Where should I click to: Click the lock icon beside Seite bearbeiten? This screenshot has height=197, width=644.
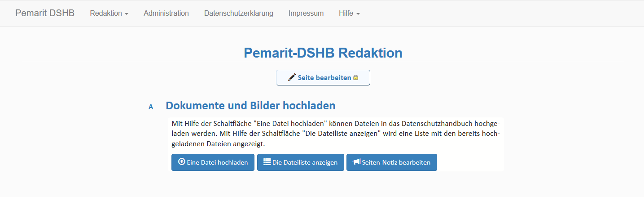(x=356, y=78)
